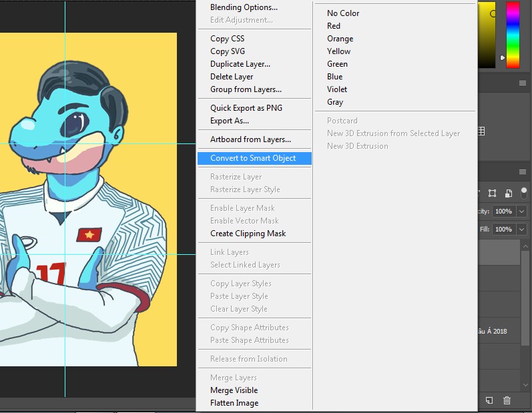532x413 pixels.
Task: Select Create Clipping Mask option
Action: click(x=248, y=234)
